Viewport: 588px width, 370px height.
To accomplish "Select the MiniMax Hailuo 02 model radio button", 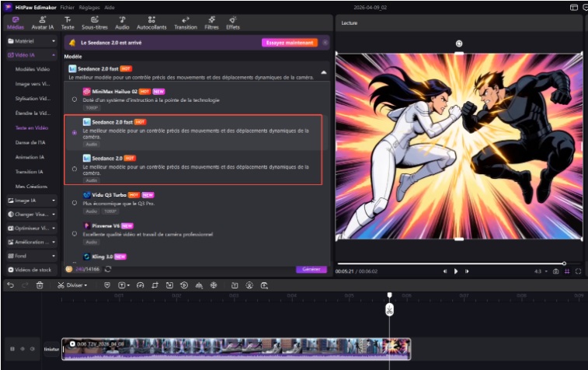I will tap(75, 99).
